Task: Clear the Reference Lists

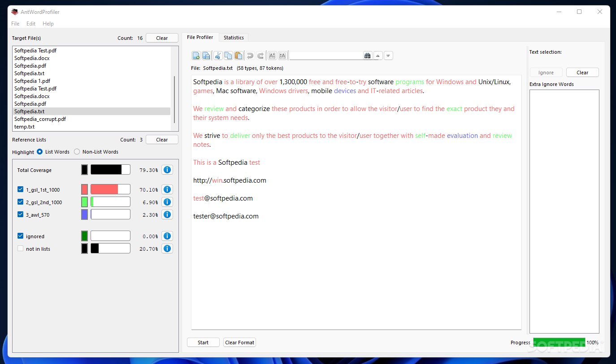Action: (x=162, y=140)
